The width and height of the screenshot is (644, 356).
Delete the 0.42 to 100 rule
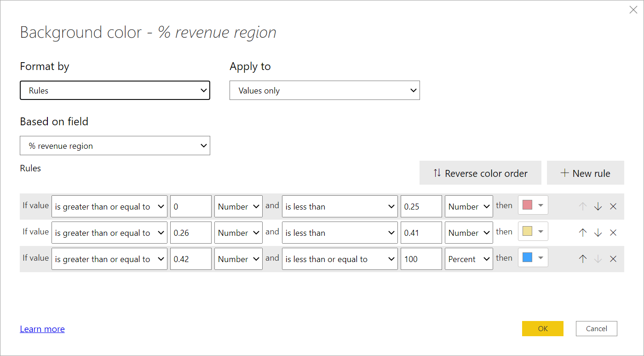point(613,259)
